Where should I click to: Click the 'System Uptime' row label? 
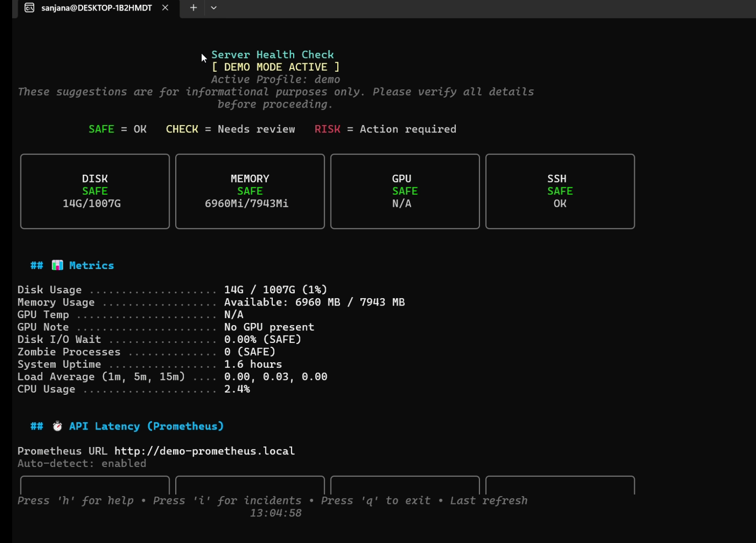tap(60, 364)
